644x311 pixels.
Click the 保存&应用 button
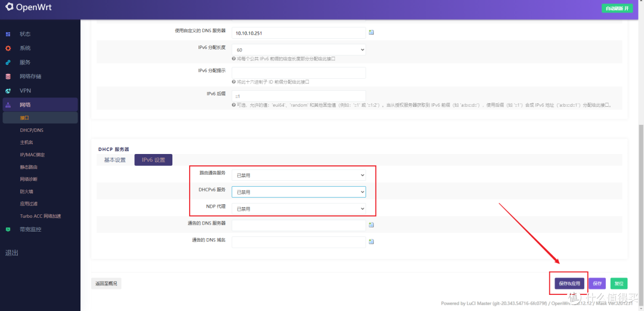[569, 284]
